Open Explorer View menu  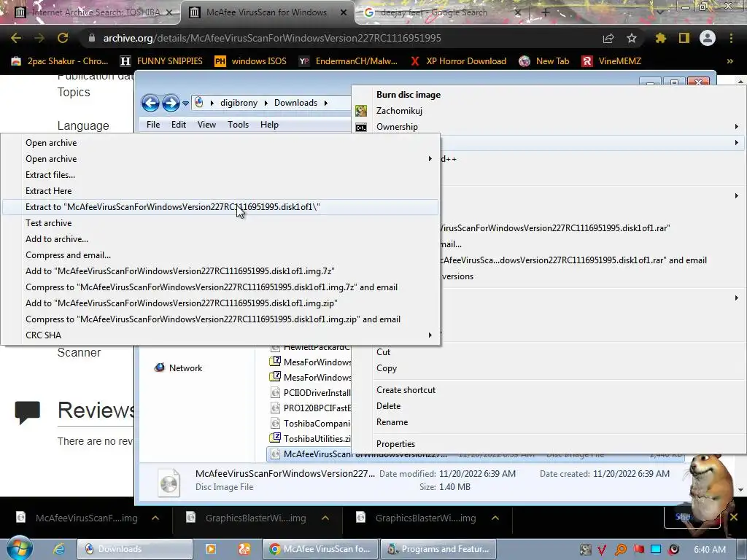coord(206,124)
